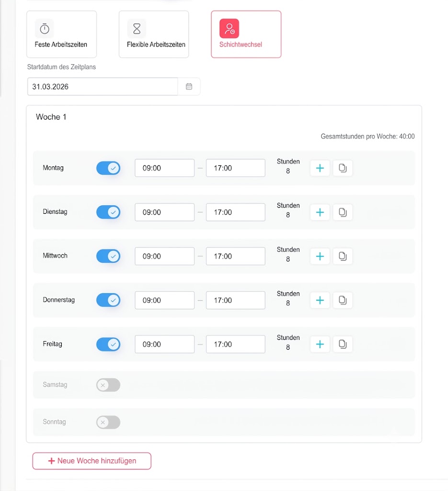Viewport: 448px width, 491px height.
Task: Click the Donnerstag end time field
Action: click(x=236, y=300)
